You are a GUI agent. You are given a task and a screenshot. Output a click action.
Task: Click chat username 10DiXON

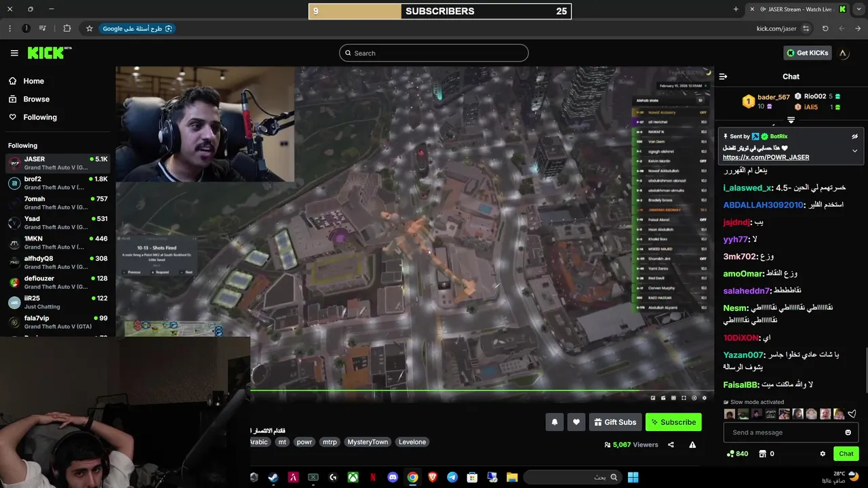click(x=741, y=338)
